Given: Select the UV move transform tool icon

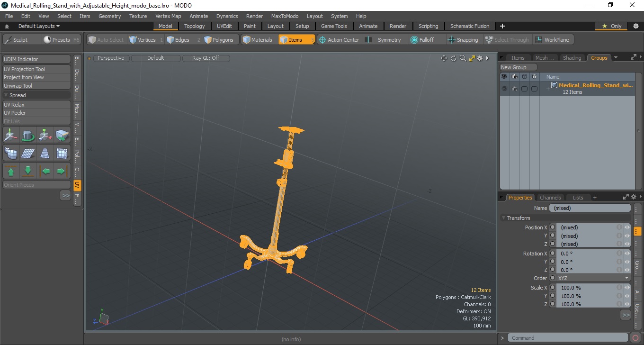Looking at the screenshot, I should click(11, 136).
